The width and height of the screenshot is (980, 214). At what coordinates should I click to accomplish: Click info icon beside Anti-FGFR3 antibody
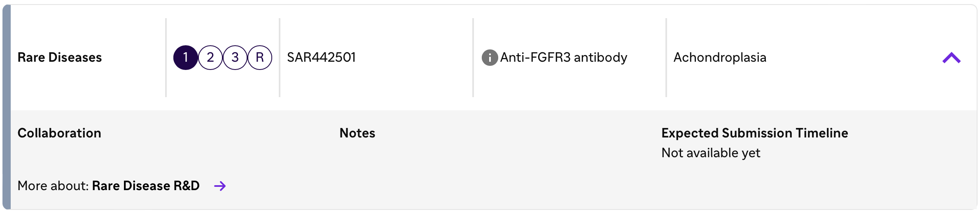click(490, 58)
